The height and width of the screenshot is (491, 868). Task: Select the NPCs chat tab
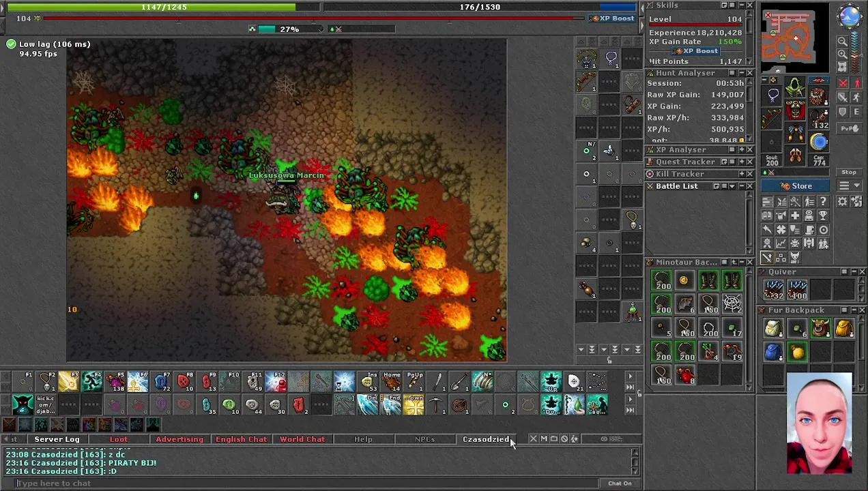(x=424, y=439)
